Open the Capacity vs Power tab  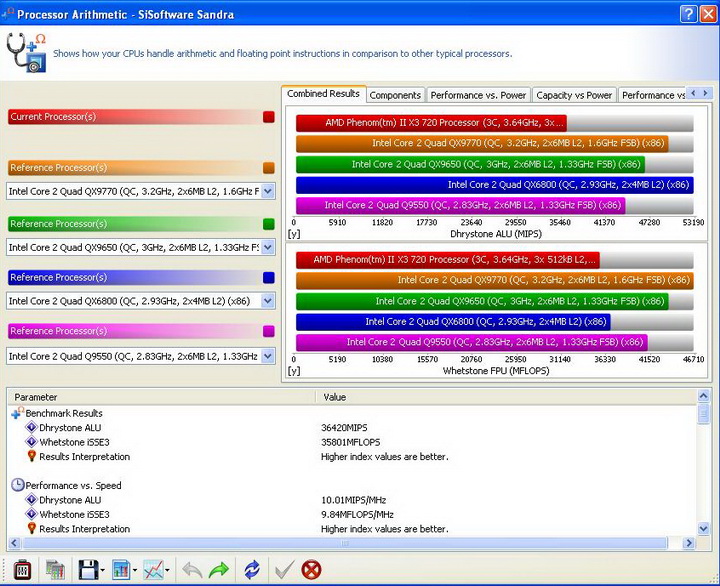pos(574,95)
